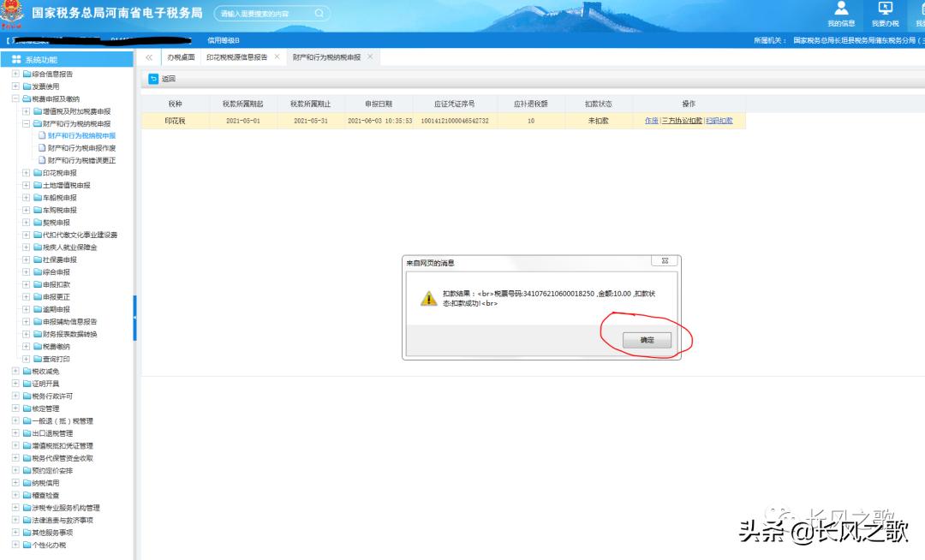Click the 税务行政许可 folder icon

tap(27, 396)
